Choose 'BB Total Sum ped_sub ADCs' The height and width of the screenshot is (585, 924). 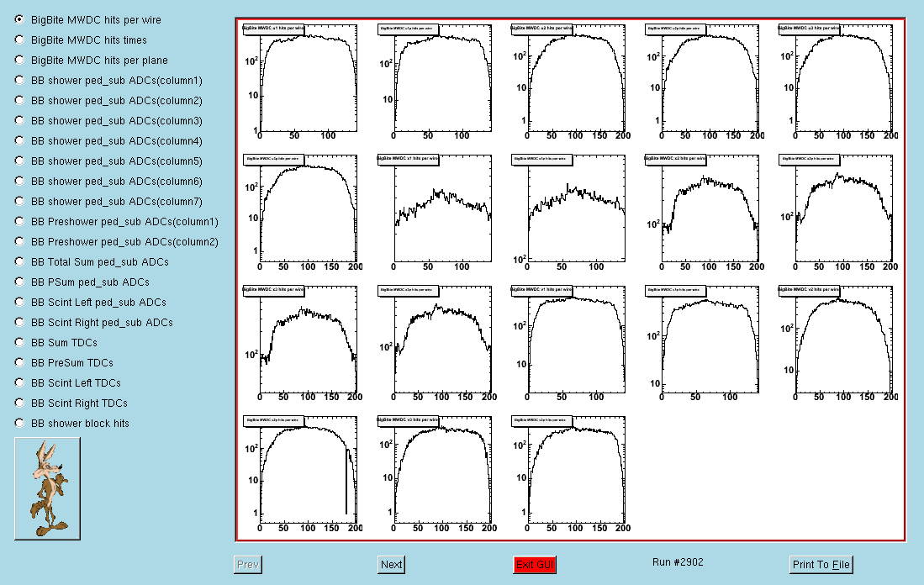19,261
